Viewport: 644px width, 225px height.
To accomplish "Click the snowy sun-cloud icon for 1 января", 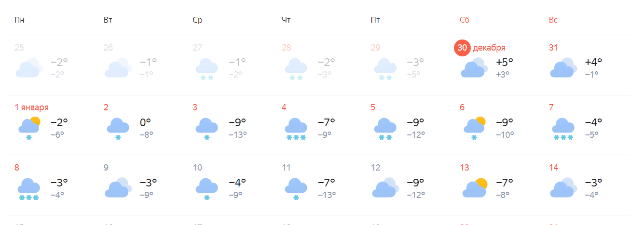I will pyautogui.click(x=29, y=128).
